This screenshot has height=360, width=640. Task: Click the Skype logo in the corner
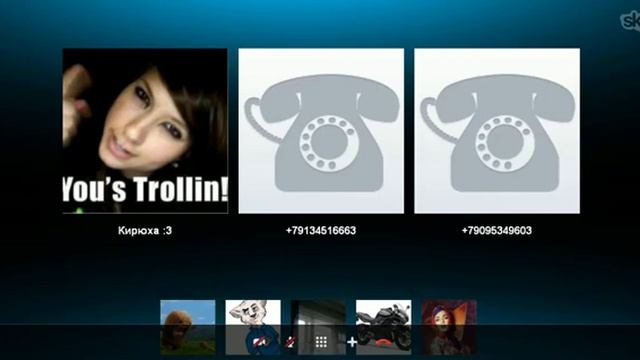point(631,20)
